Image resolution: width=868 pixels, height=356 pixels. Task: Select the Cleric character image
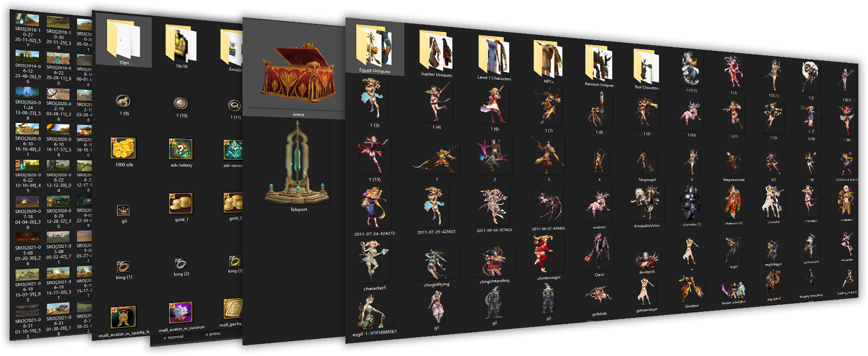pos(599,253)
